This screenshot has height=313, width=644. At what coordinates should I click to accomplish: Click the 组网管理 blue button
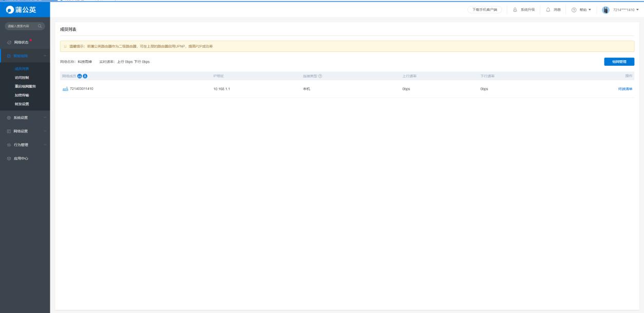619,62
